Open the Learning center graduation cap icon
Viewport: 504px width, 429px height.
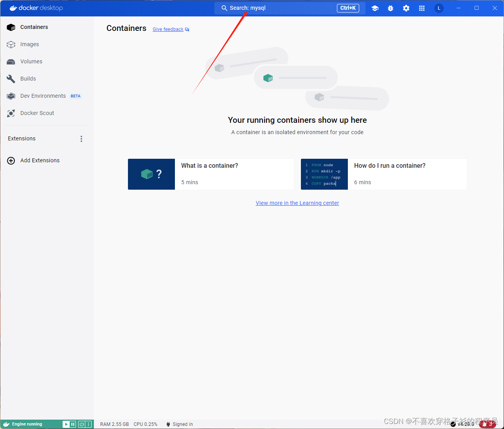(x=375, y=8)
